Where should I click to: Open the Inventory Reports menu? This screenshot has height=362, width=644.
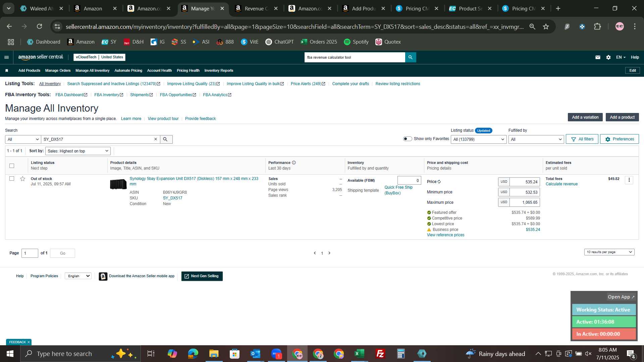click(219, 70)
